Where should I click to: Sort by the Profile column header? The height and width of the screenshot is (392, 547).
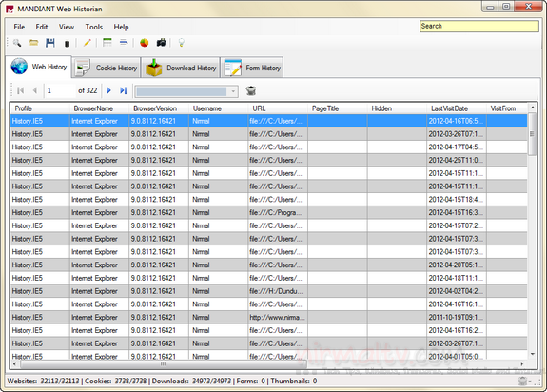[40, 108]
